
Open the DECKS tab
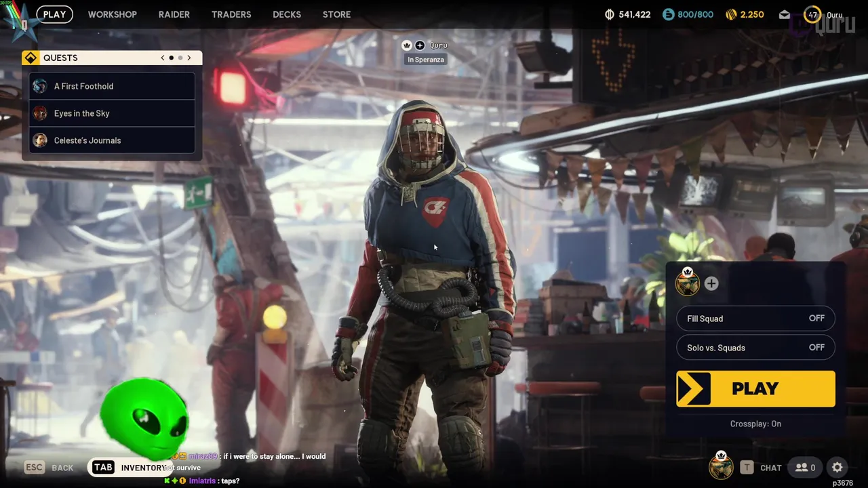pos(287,14)
